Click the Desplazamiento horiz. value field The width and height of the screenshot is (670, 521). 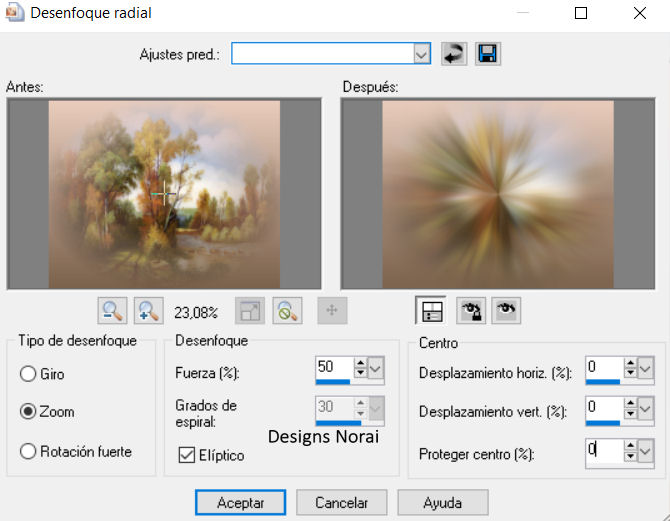(x=605, y=367)
